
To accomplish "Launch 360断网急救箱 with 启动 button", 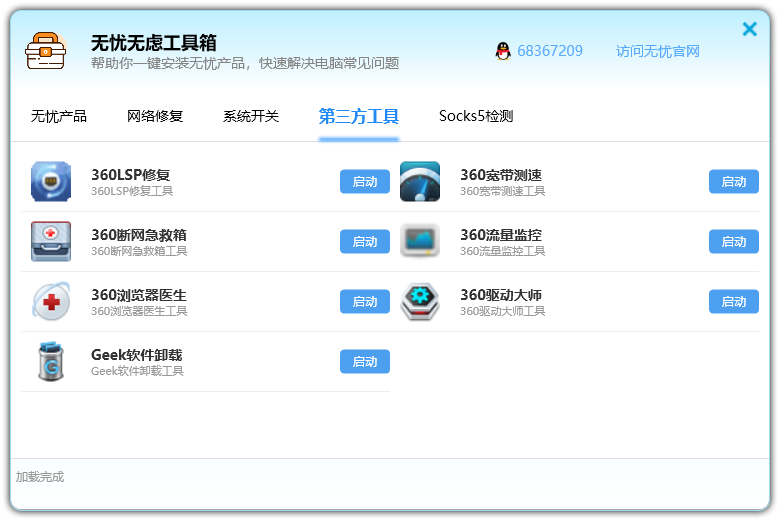I will pyautogui.click(x=365, y=241).
